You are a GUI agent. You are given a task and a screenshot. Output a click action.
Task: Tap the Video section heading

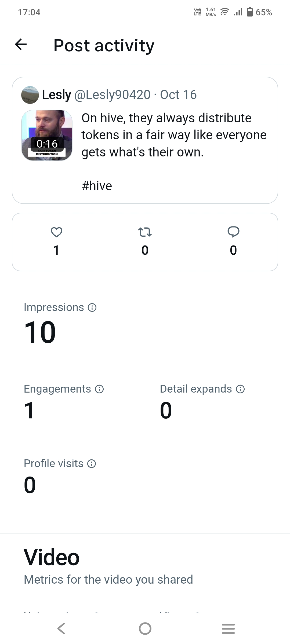pyautogui.click(x=52, y=558)
